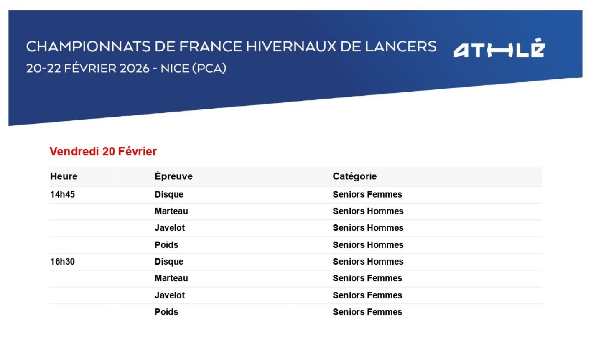The width and height of the screenshot is (591, 364).
Task: Select "Seniors Hommes" category in the 16h30 Disque row
Action: [x=368, y=262]
